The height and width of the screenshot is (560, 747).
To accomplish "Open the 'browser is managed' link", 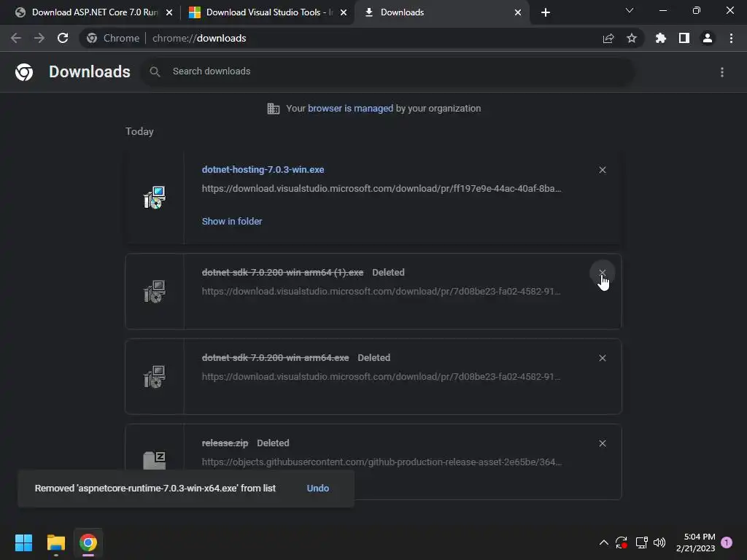I will coord(351,108).
